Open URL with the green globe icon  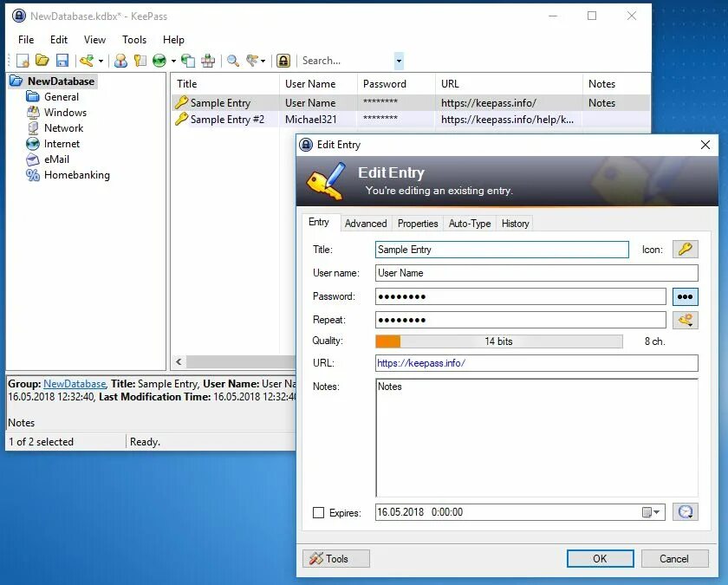coord(159,61)
